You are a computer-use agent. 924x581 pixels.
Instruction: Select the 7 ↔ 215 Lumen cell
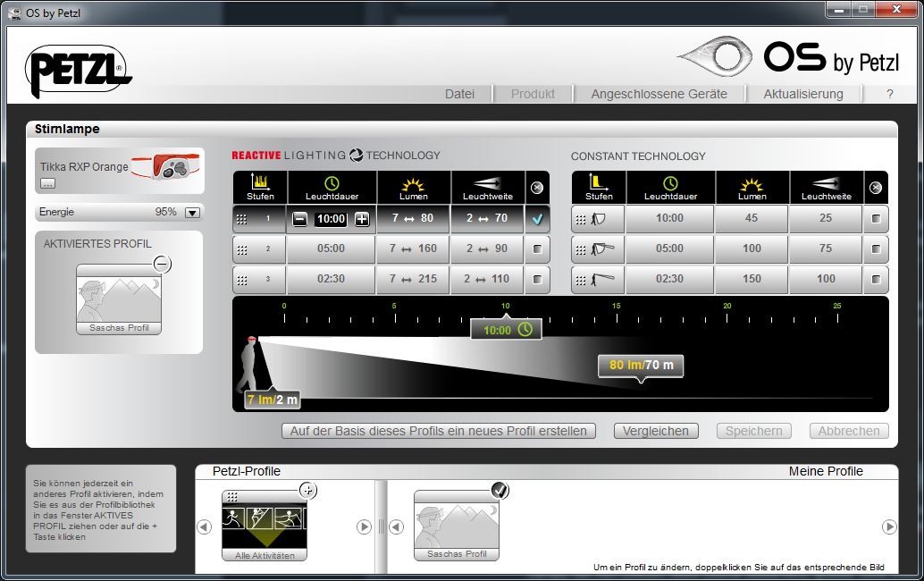tap(413, 279)
